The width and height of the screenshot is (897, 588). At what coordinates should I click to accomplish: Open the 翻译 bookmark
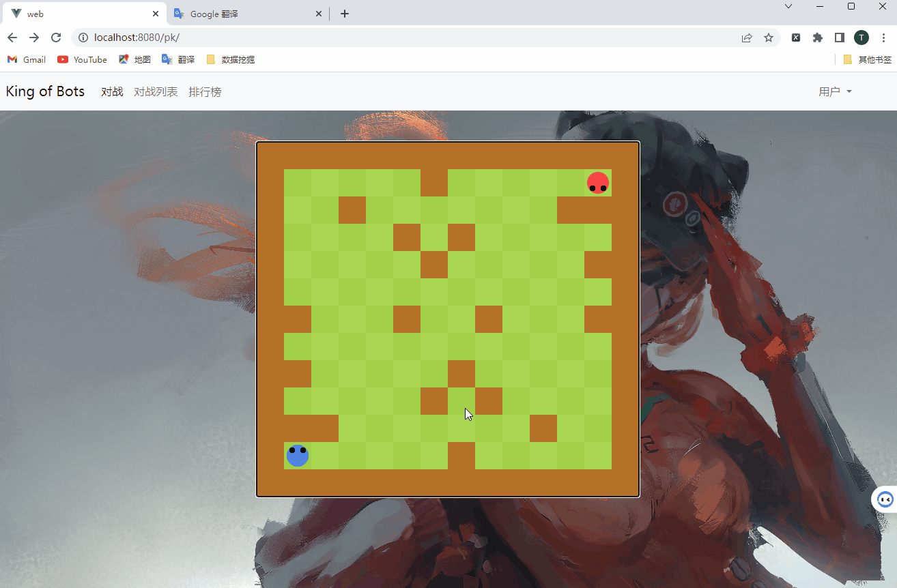(178, 59)
